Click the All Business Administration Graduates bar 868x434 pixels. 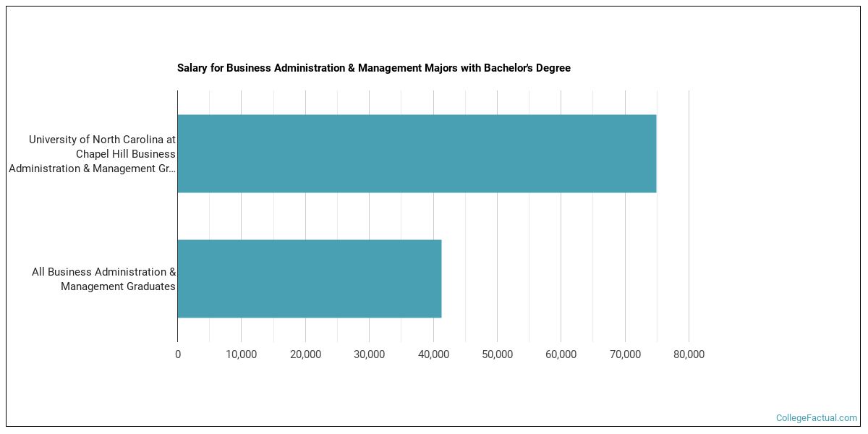click(310, 278)
